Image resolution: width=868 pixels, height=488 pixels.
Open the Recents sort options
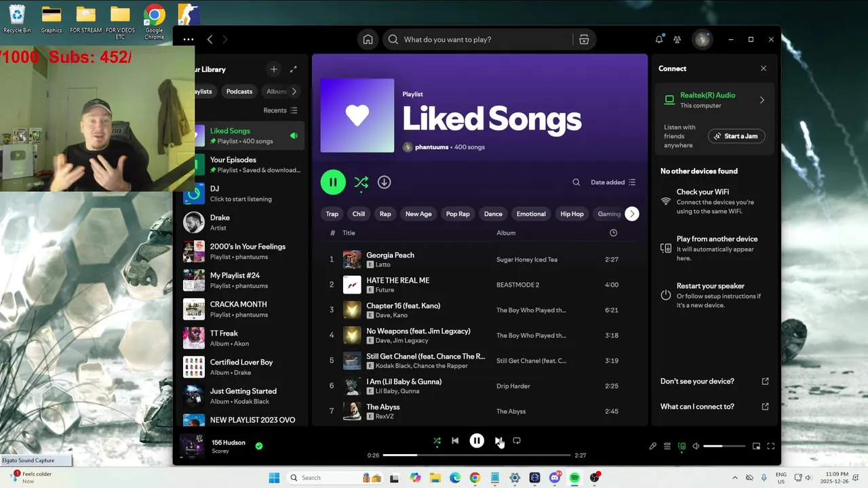[280, 110]
